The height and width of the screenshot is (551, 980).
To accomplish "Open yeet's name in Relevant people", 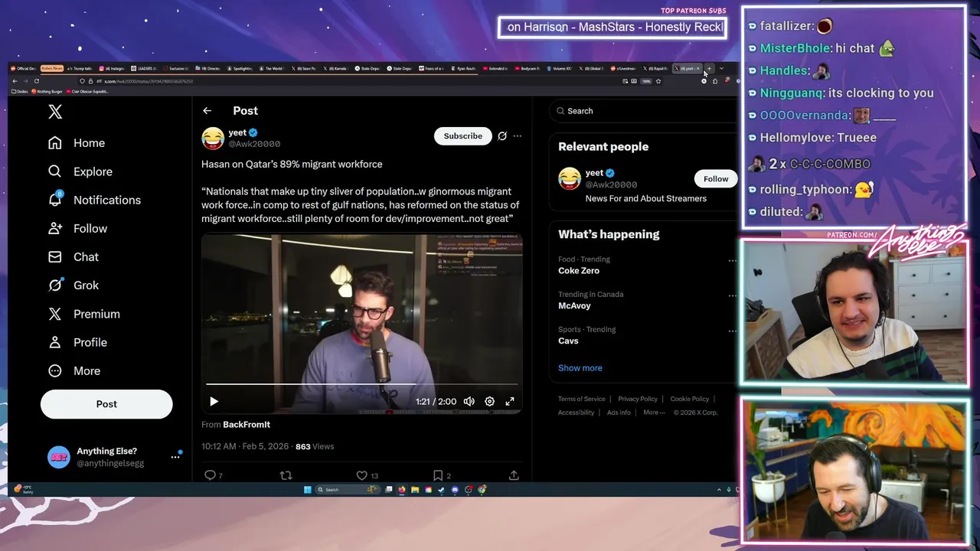I will coord(594,173).
